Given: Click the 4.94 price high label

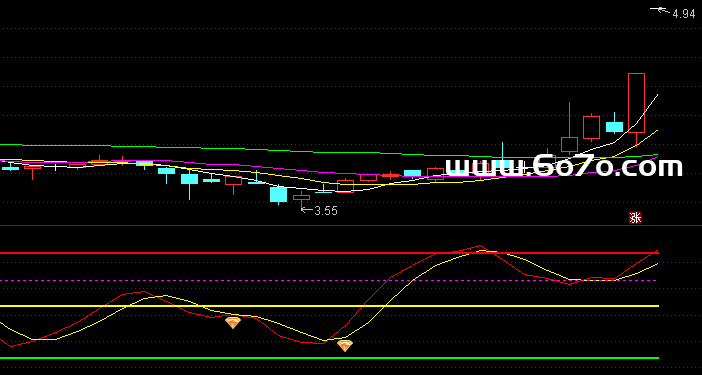Looking at the screenshot, I should [684, 14].
